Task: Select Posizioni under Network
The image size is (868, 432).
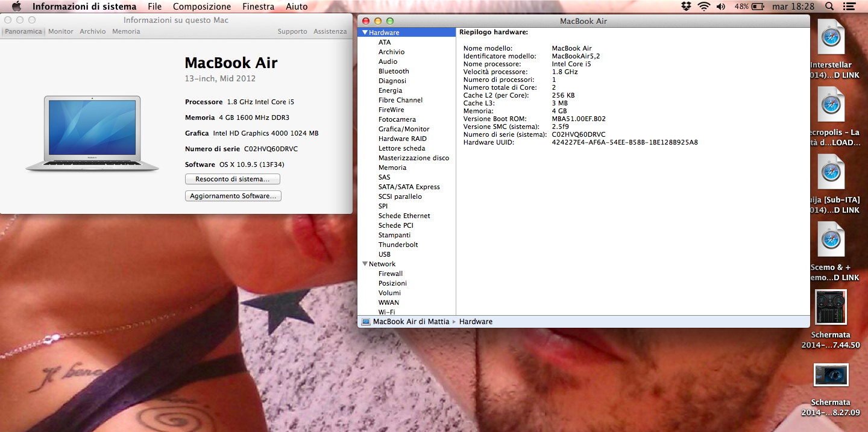Action: pos(392,283)
